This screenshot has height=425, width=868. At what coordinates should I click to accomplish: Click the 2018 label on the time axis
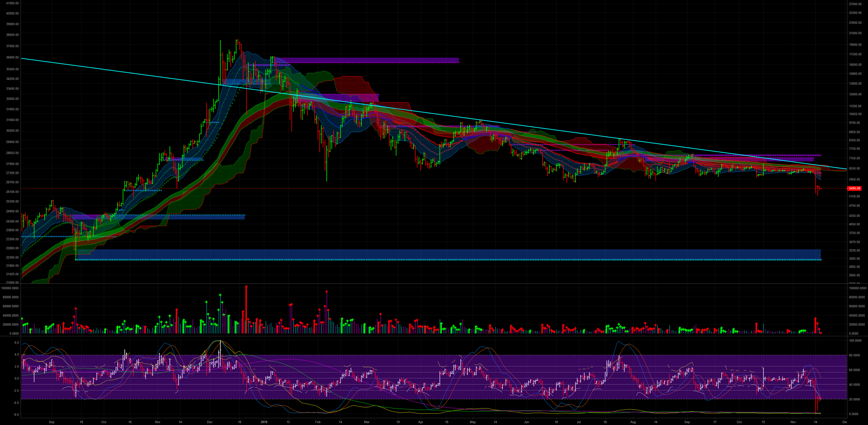tap(264, 421)
